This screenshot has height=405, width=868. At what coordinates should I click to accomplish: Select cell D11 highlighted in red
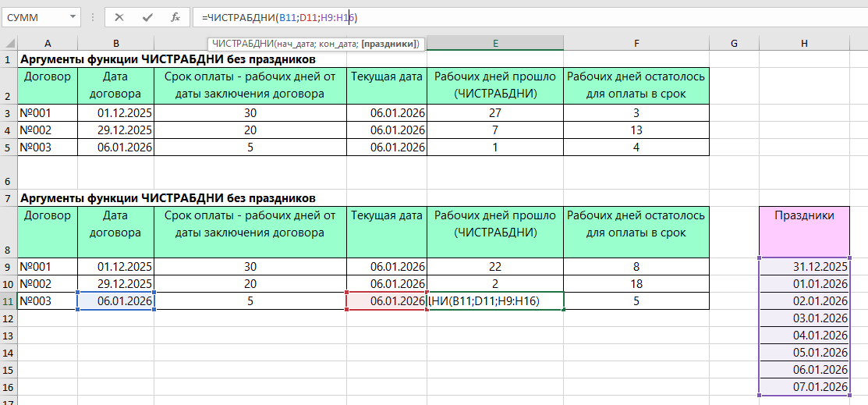coord(387,301)
